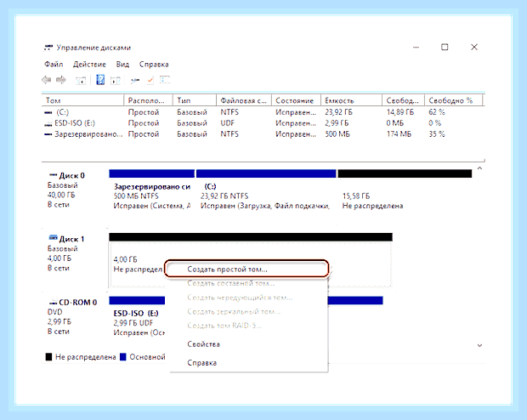Open the Вид menu
Image resolution: width=527 pixels, height=420 pixels.
(122, 65)
